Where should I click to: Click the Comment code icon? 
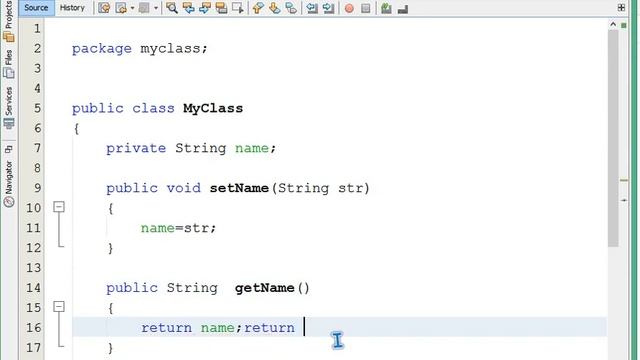tap(386, 8)
